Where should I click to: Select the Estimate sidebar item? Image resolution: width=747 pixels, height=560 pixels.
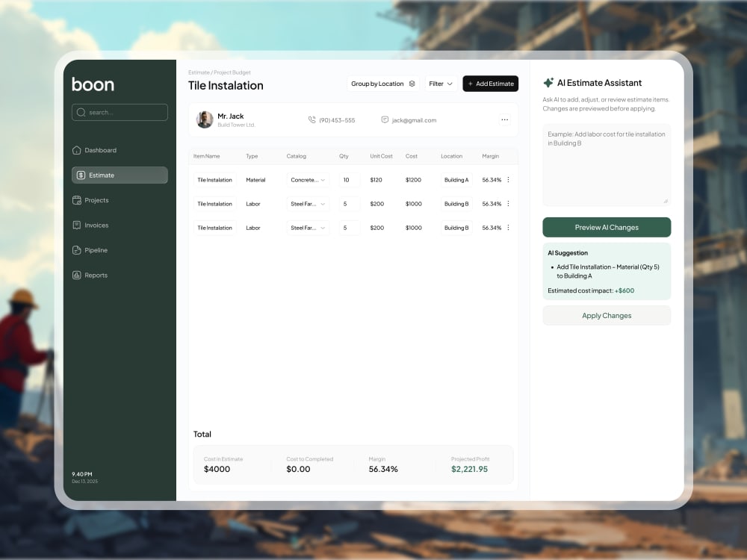pos(120,175)
